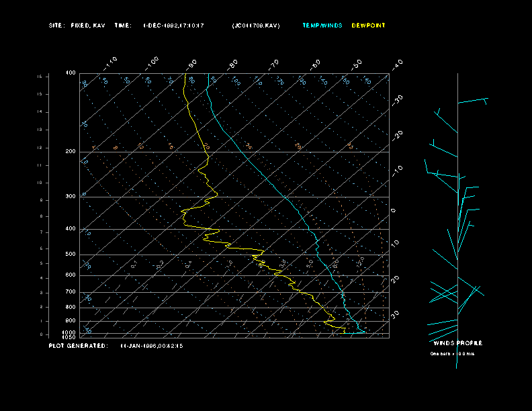Click the 400 pressure level label
Image resolution: width=532 pixels, height=411 pixels.
(71, 228)
